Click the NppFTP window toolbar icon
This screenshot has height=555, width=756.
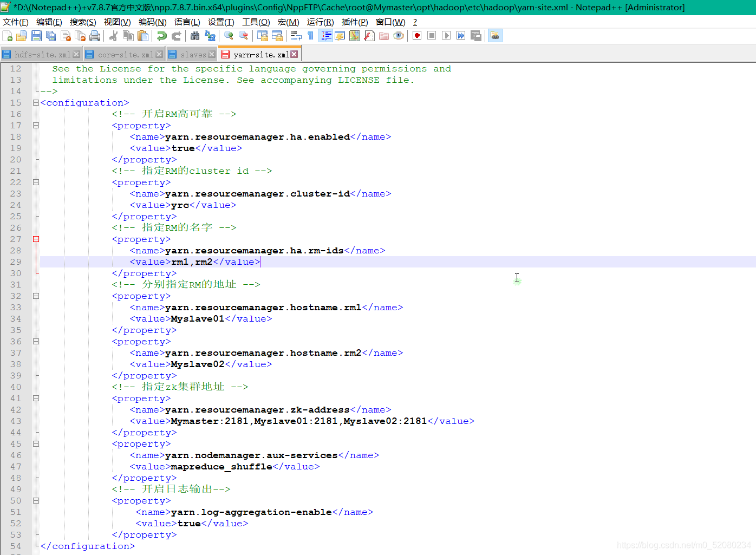point(495,36)
